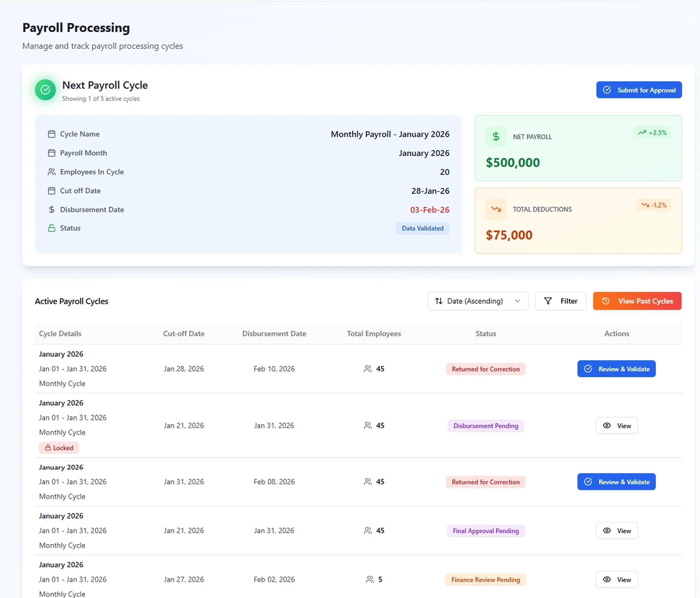The height and width of the screenshot is (598, 700).
Task: Click the calendar icon beside Cycle Name
Action: [x=51, y=134]
